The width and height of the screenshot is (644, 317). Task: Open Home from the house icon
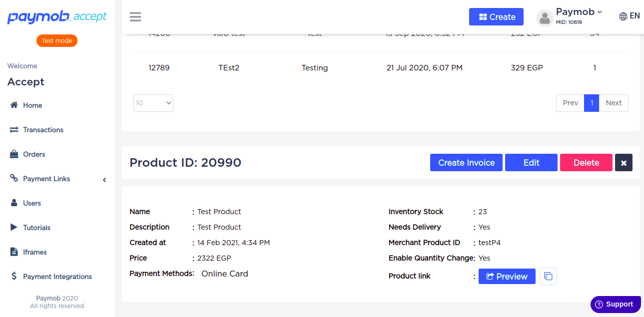(14, 105)
